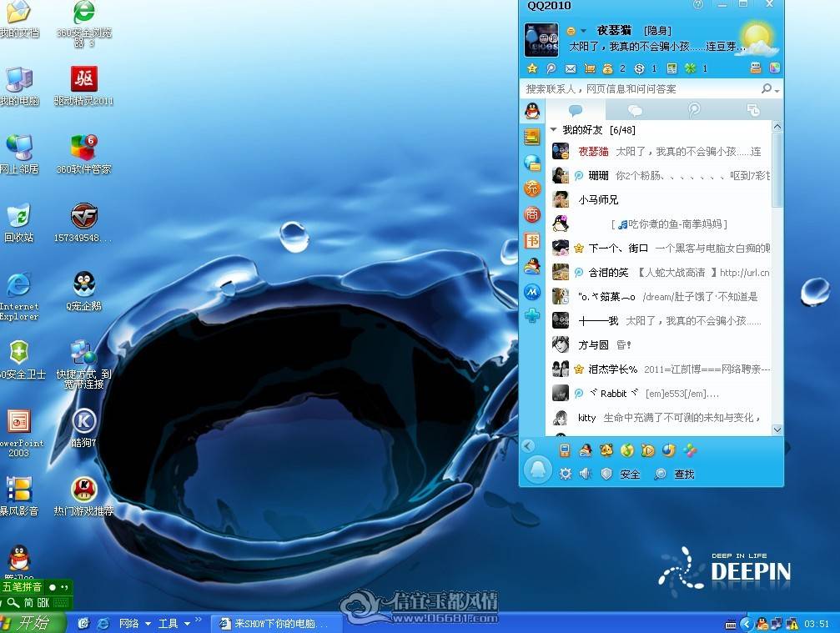Click the QQ friend list scrollbar thumb
The image size is (840, 633).
pos(777,169)
